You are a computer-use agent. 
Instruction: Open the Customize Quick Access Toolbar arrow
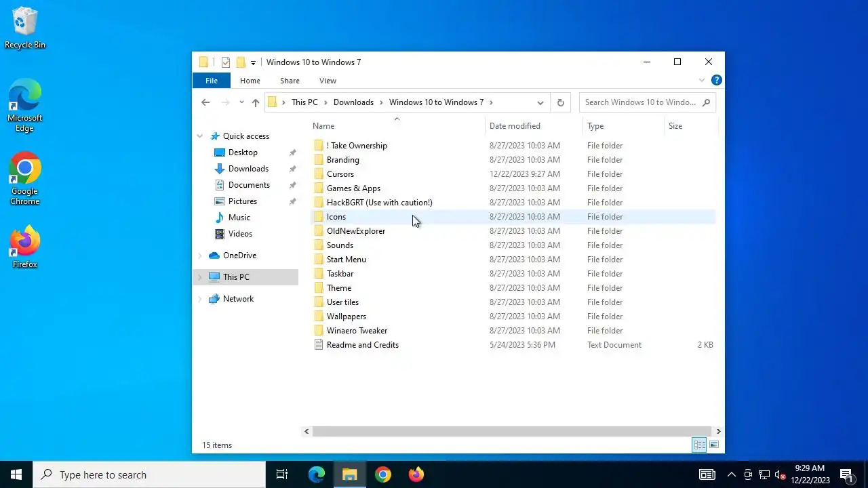pyautogui.click(x=253, y=63)
